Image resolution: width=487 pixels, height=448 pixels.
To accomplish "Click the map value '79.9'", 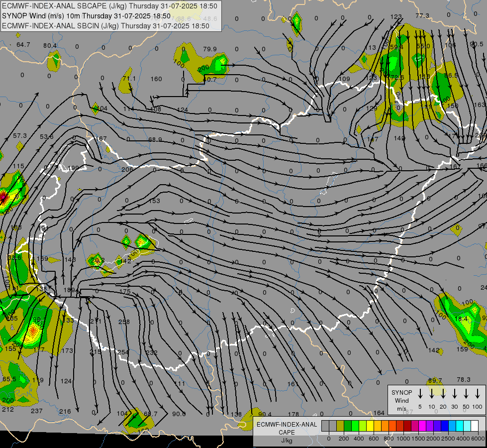I will [210, 49].
